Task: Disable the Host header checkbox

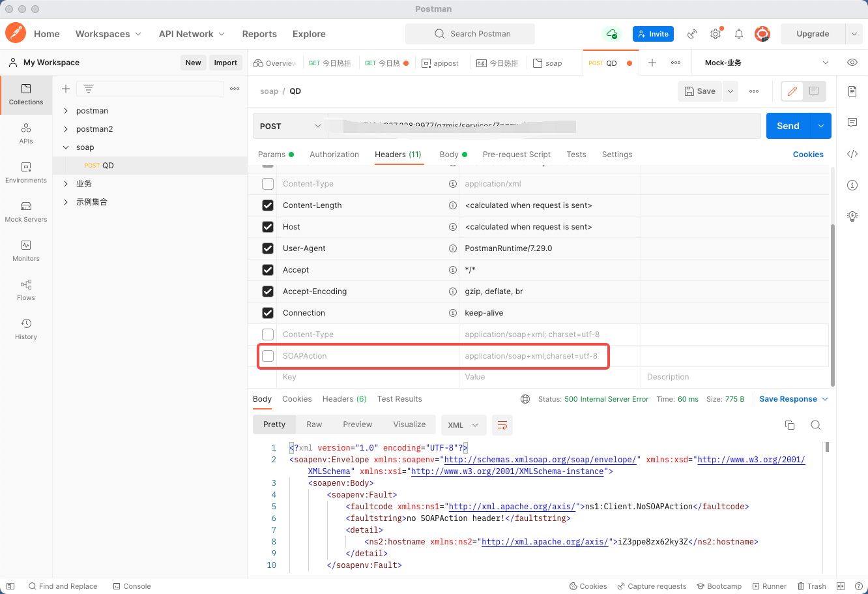Action: click(x=268, y=226)
